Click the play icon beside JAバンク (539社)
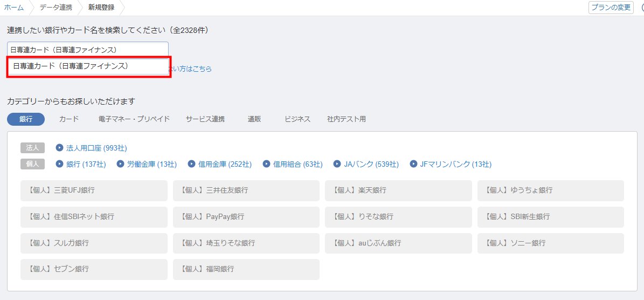The width and height of the screenshot is (644, 300). click(x=337, y=164)
